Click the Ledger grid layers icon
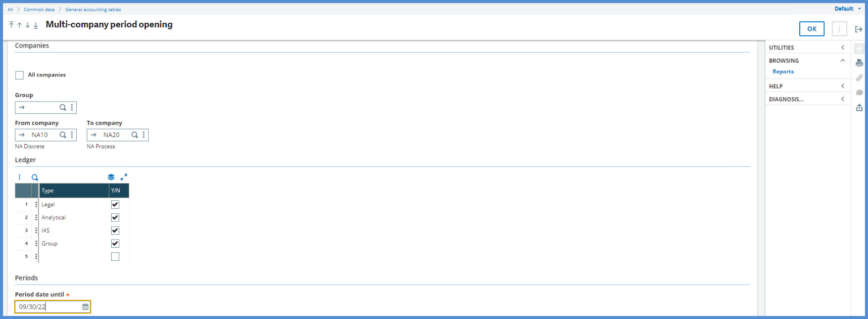This screenshot has height=319, width=868. 111,177
